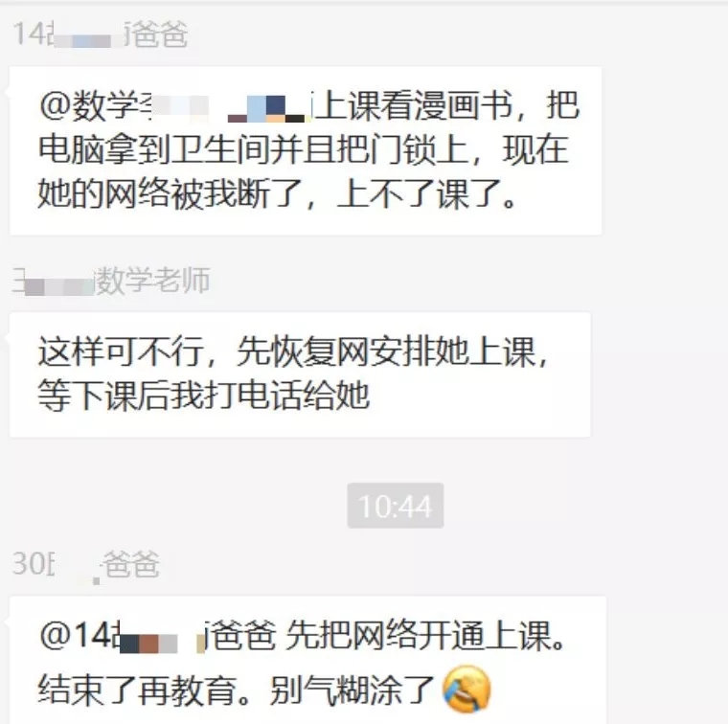Click sender name starting with 30 ending 爸爸

point(86,564)
